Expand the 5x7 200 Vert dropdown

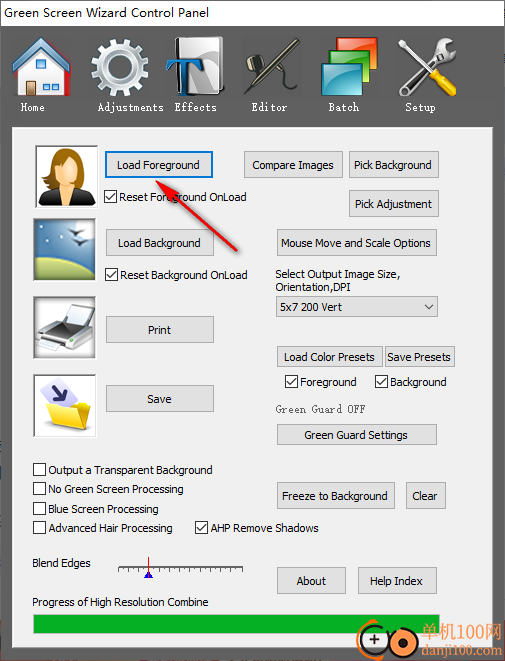click(357, 306)
